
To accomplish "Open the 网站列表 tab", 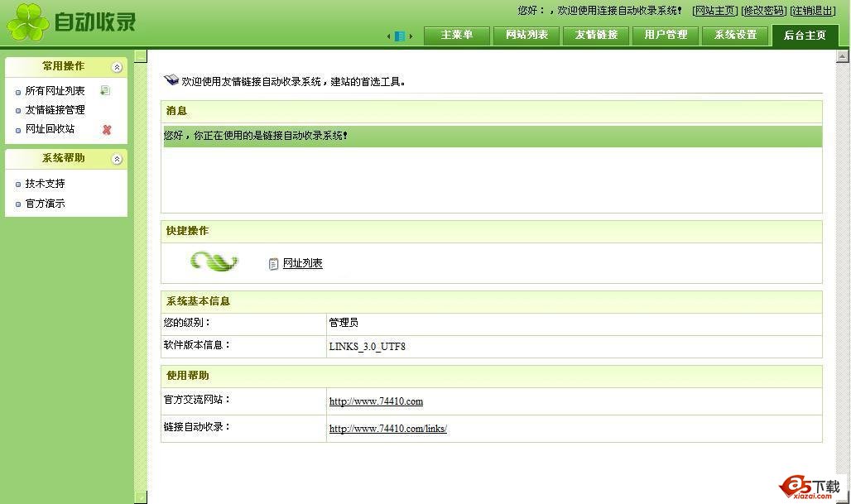I will click(526, 36).
